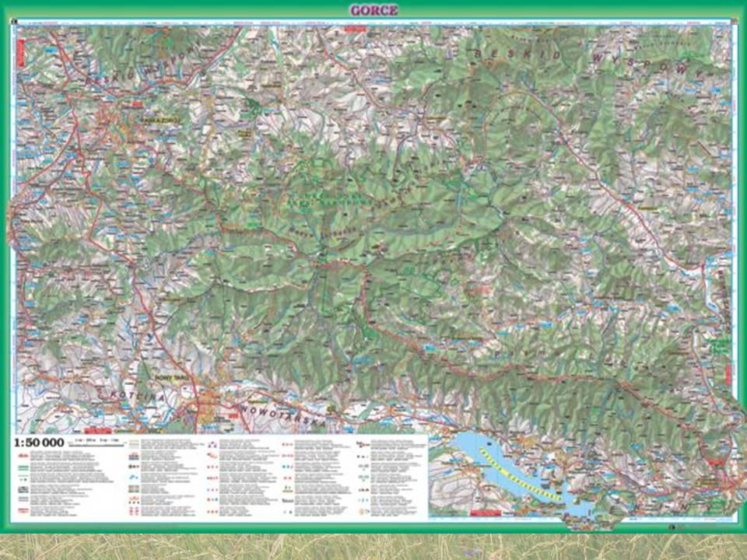Click green striped legend symbol in first column
This screenshot has width=747, height=560.
[x=23, y=469]
